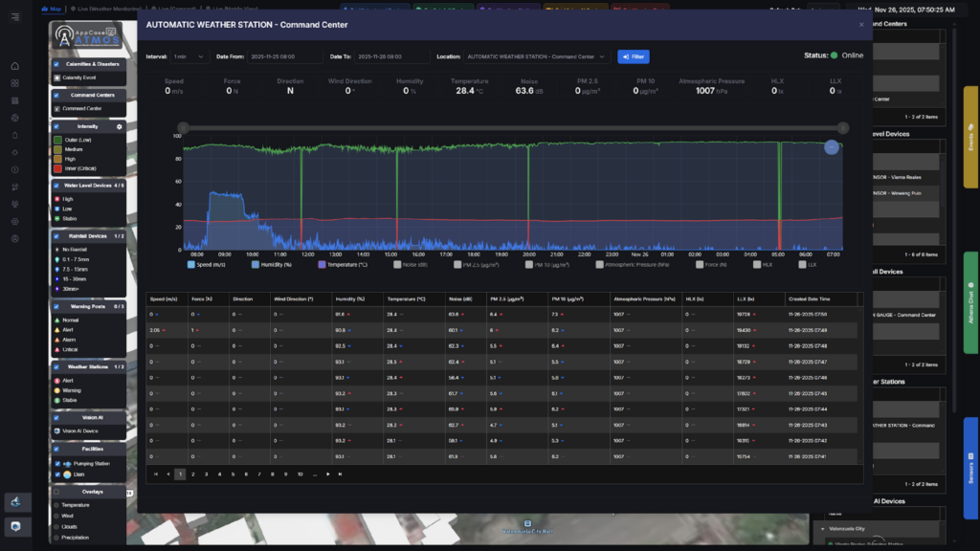Click the Vision AI Device legend icon
Viewport: 980px width, 551px height.
click(56, 431)
